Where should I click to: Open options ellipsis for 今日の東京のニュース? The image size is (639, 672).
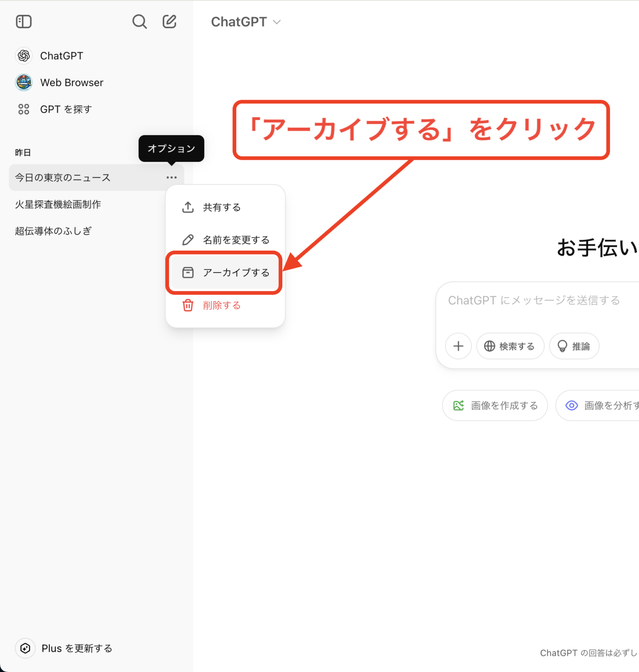click(x=172, y=178)
